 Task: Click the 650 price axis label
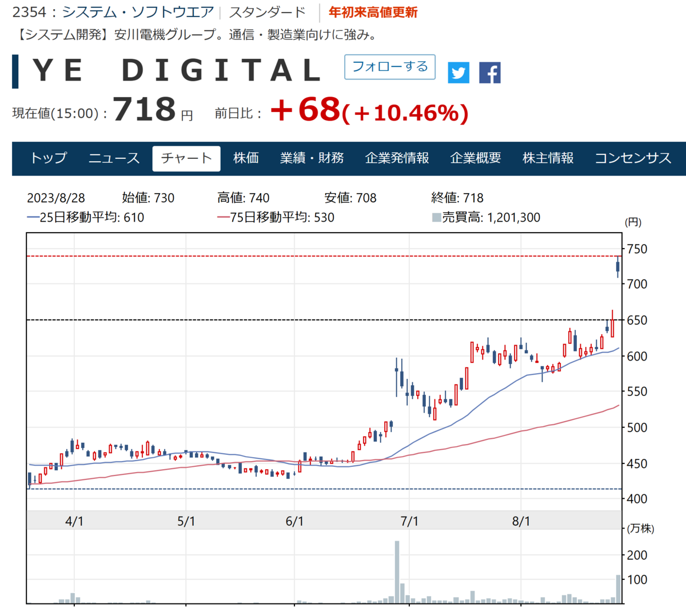[x=637, y=321]
